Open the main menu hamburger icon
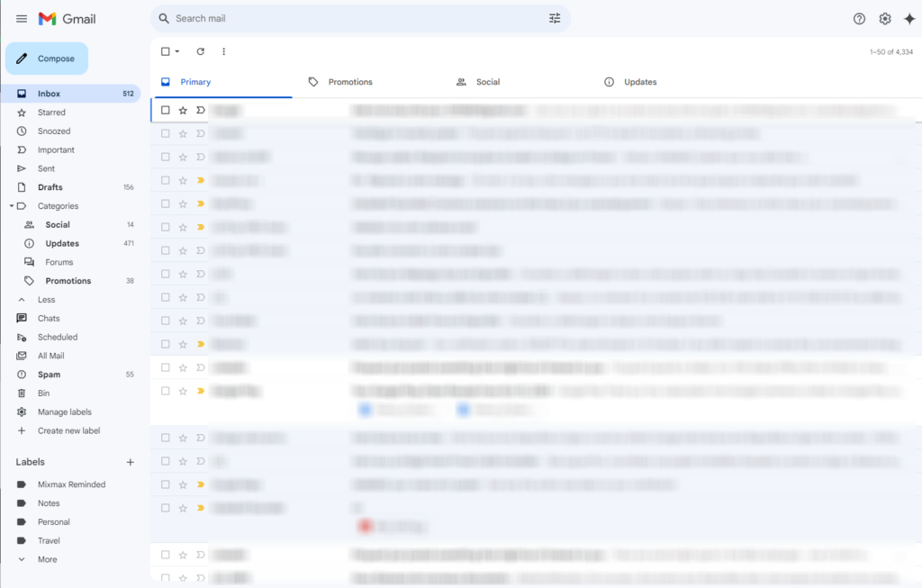Image resolution: width=922 pixels, height=588 pixels. click(x=22, y=19)
